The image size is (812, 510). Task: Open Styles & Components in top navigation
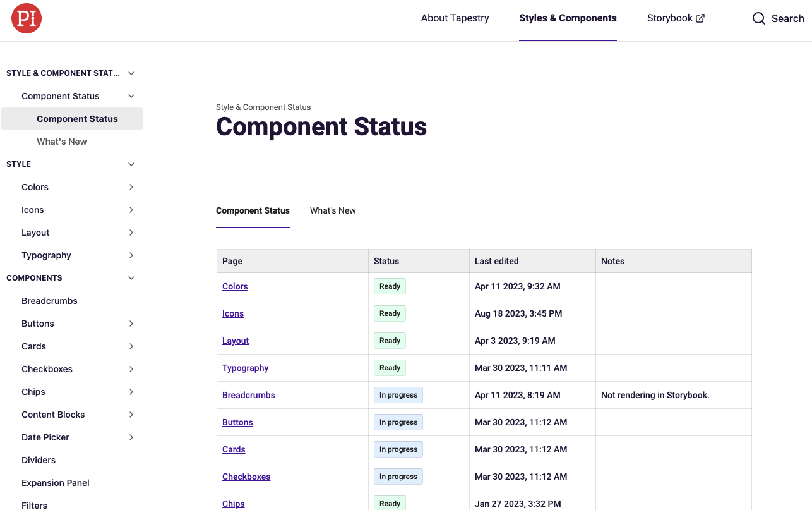(x=568, y=18)
